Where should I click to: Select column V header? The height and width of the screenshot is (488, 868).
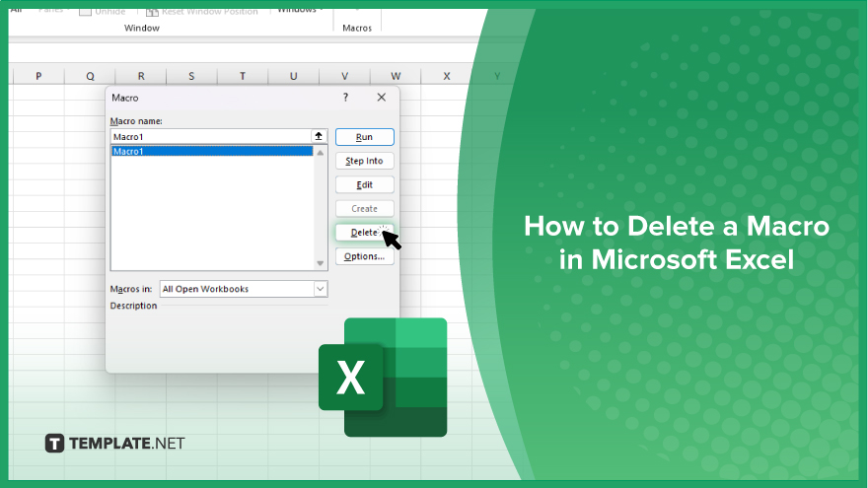[x=344, y=76]
